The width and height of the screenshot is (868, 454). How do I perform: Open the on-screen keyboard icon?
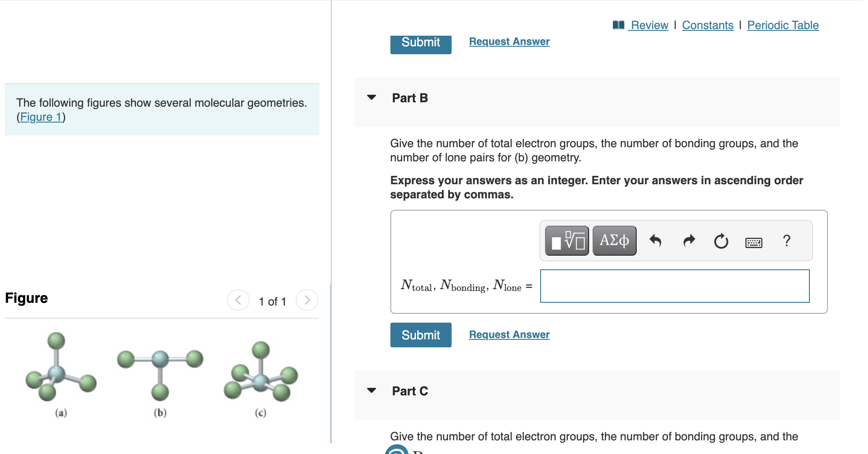click(754, 242)
